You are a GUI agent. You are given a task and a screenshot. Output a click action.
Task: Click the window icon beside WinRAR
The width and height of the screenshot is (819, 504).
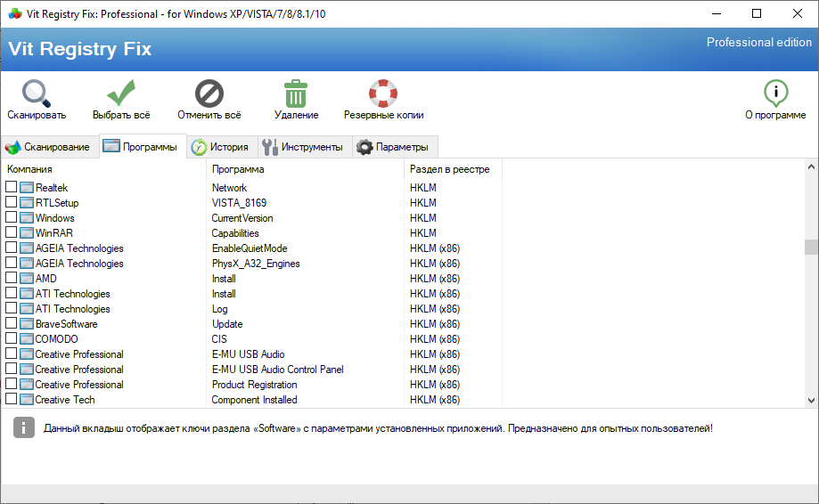point(27,232)
